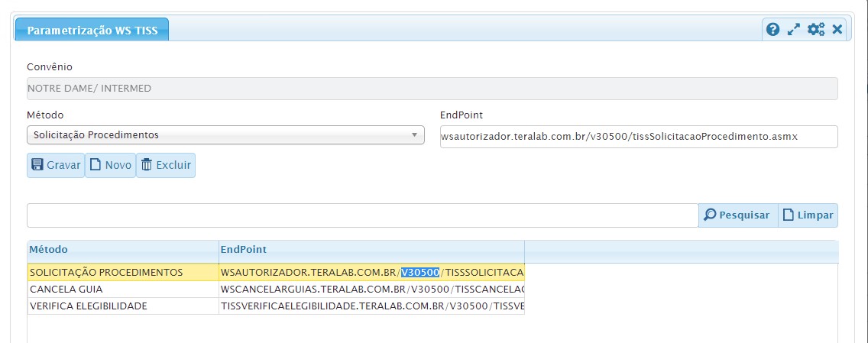Click the EndPoint text field
The image size is (868, 343).
[639, 136]
